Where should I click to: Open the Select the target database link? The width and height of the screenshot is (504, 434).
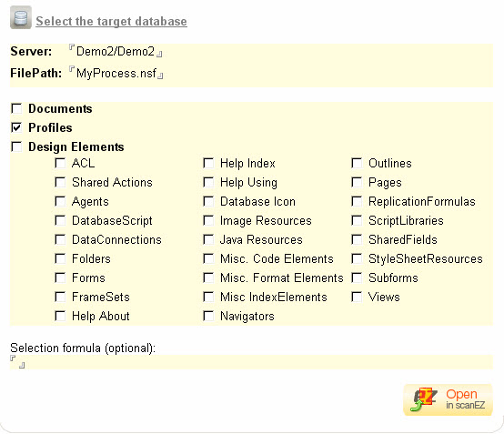click(x=111, y=21)
